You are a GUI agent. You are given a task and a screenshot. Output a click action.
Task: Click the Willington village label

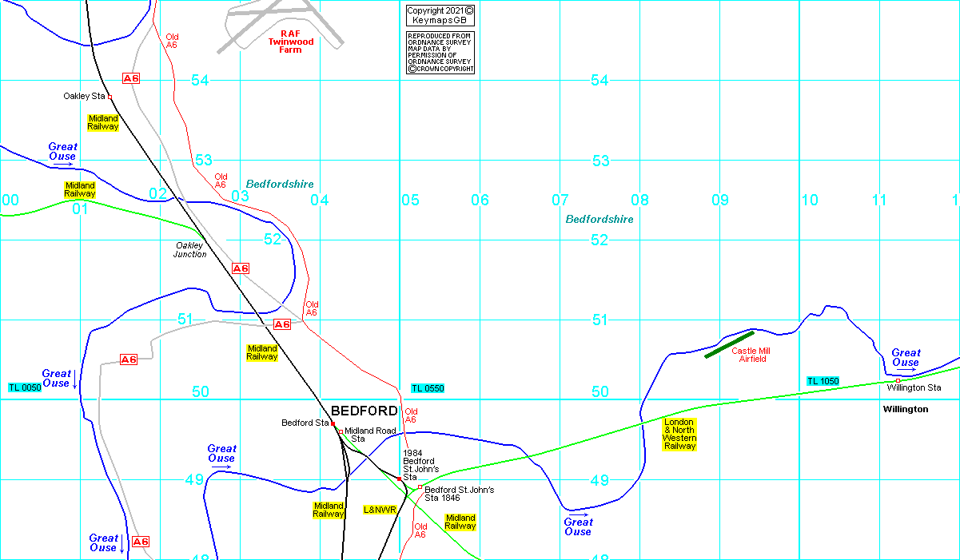(905, 409)
